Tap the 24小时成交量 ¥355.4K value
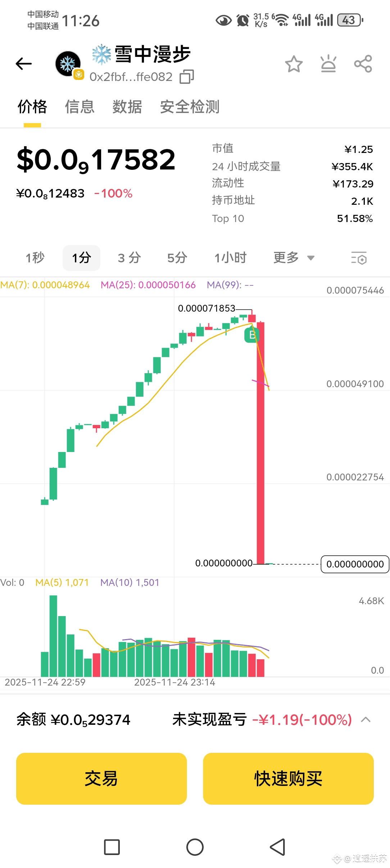The height and width of the screenshot is (868, 390). pyautogui.click(x=352, y=167)
